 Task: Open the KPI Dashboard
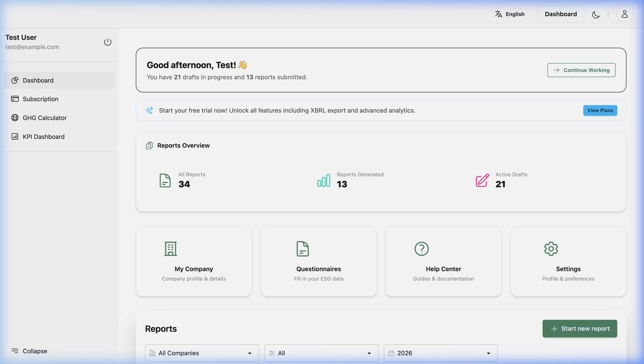44,136
